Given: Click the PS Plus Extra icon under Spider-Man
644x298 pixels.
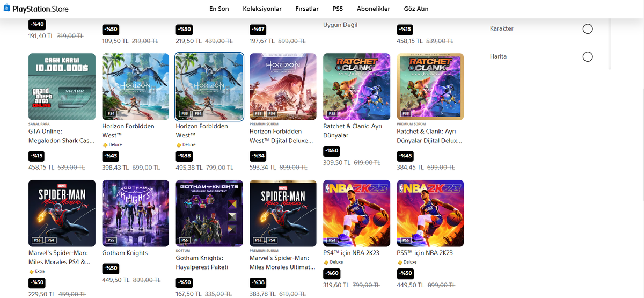Looking at the screenshot, I should (x=31, y=272).
